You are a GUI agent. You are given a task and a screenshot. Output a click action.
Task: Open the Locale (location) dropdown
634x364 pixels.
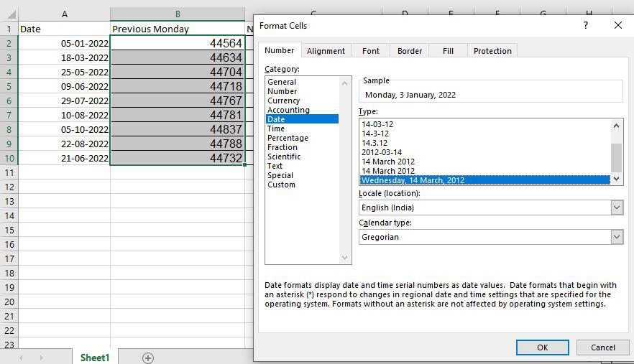point(616,207)
